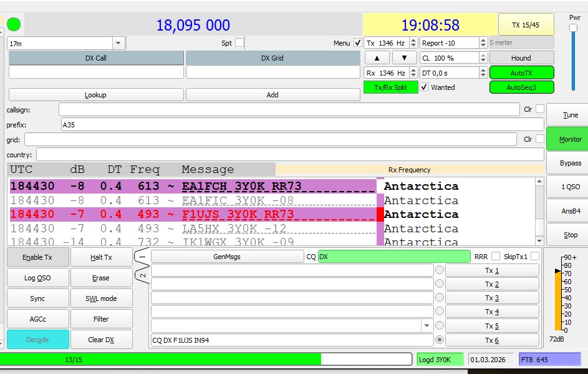Select the Tx 4 radio button
588x374 pixels.
(x=440, y=312)
